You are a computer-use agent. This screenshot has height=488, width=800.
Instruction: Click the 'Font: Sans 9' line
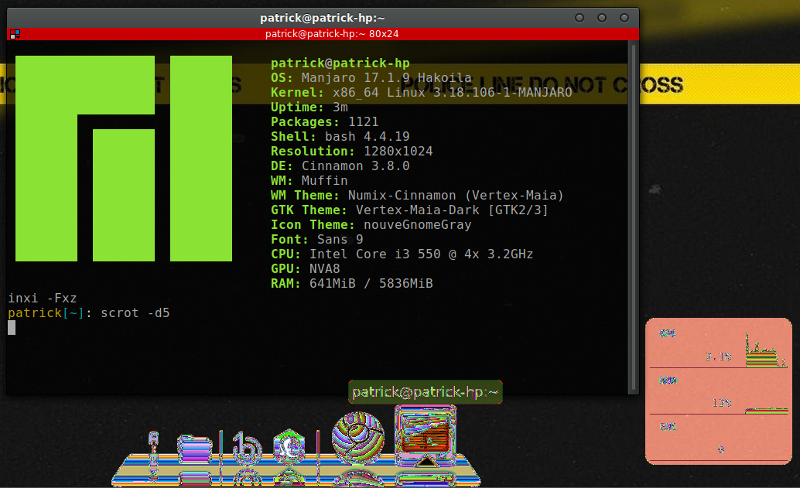coord(317,239)
